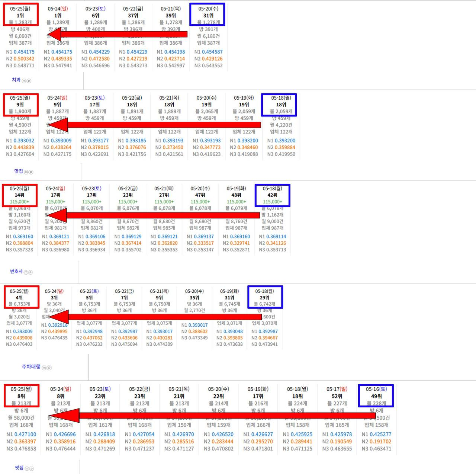476x474 pixels.
Task: Click the m icon beside 치과
Action: coord(24,81)
